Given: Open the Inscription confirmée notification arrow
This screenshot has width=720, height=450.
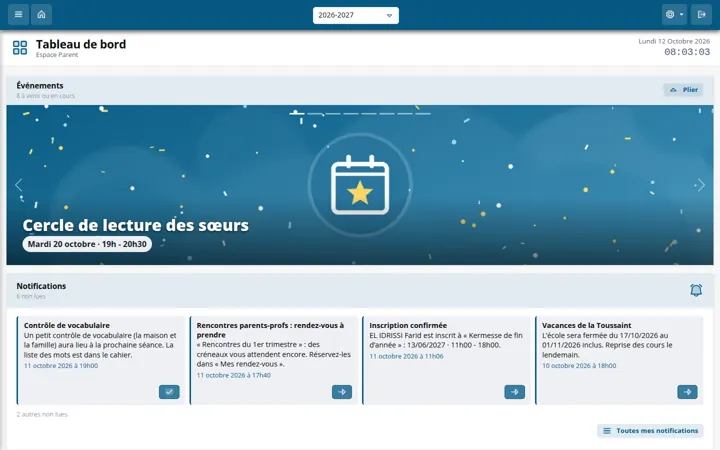Looking at the screenshot, I should click(x=514, y=392).
